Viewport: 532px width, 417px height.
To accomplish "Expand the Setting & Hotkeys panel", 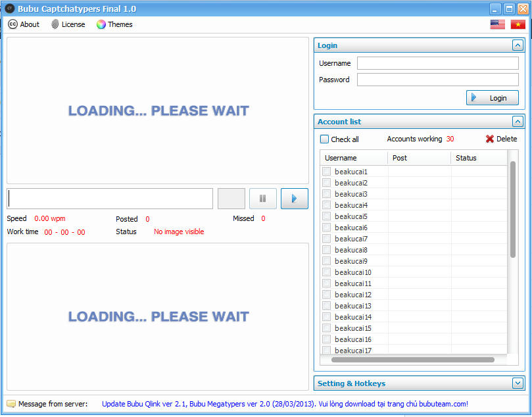I will coord(518,383).
